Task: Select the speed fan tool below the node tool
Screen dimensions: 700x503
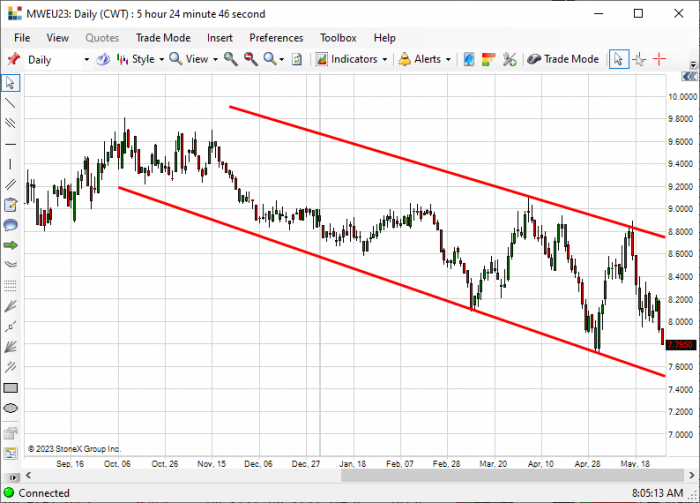Action: pyautogui.click(x=10, y=347)
